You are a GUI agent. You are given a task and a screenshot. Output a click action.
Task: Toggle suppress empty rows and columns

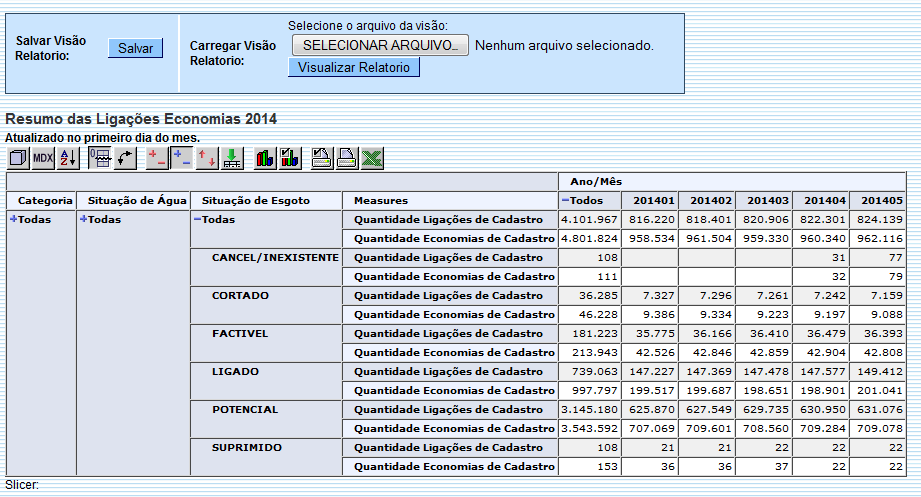(x=100, y=158)
